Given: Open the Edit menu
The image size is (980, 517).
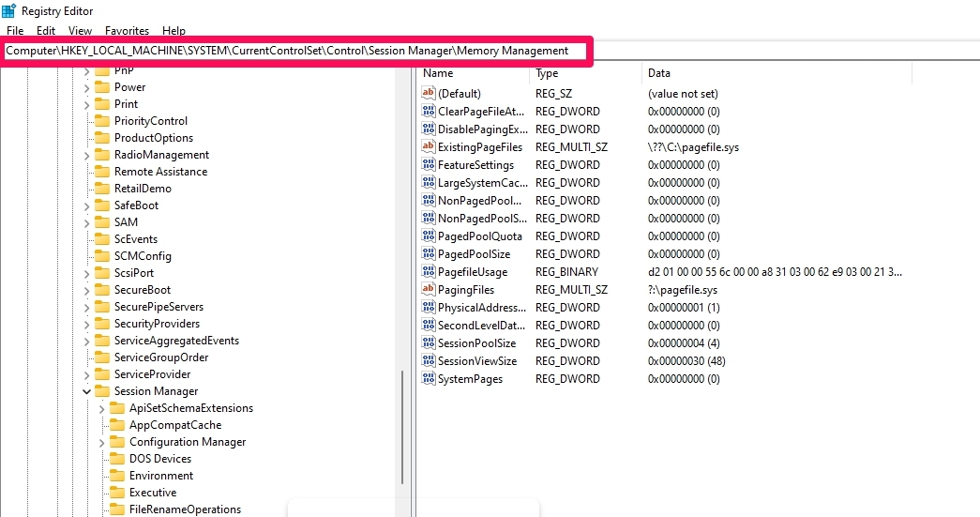Looking at the screenshot, I should tap(46, 31).
